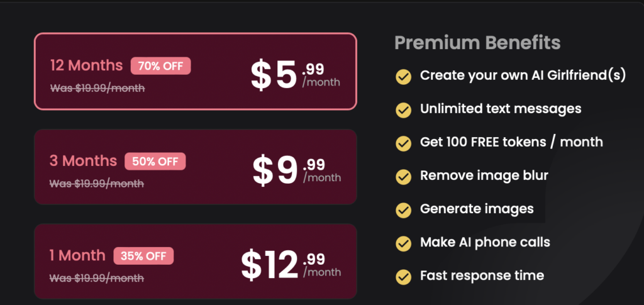644x305 pixels.
Task: Click checkmark icon beside Fast response time
Action: coord(403,276)
